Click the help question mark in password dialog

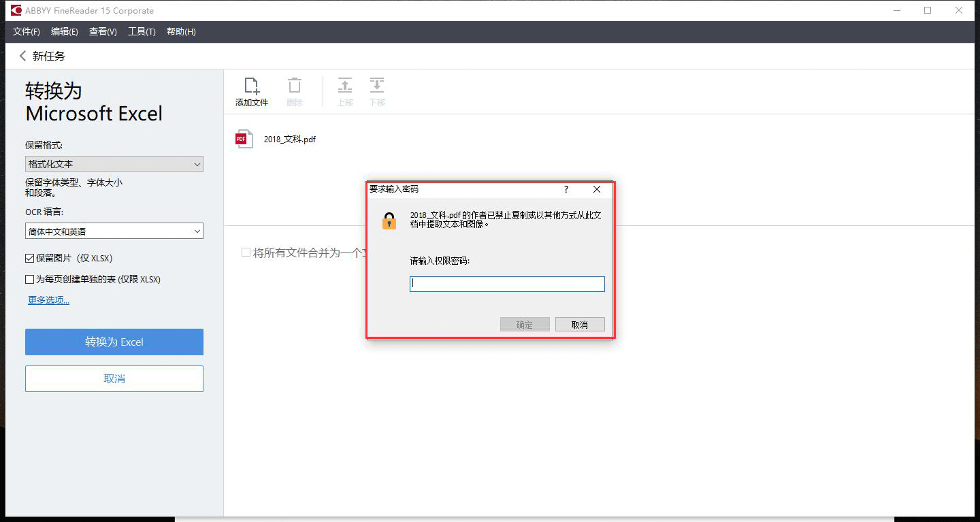566,189
